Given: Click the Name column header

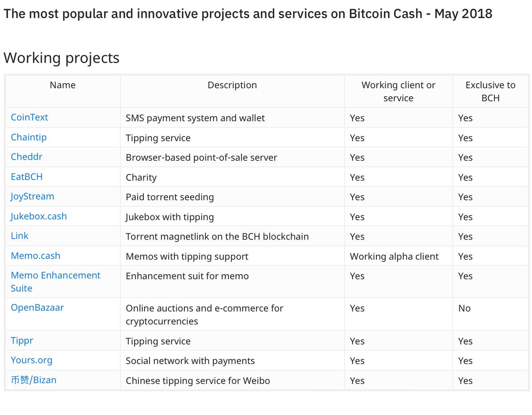Looking at the screenshot, I should click(x=63, y=85).
